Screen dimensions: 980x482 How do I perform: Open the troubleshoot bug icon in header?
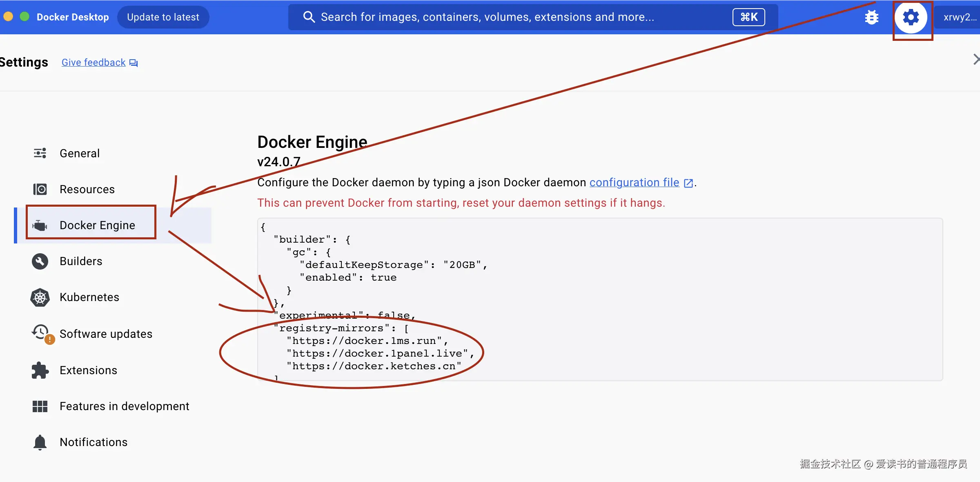871,17
